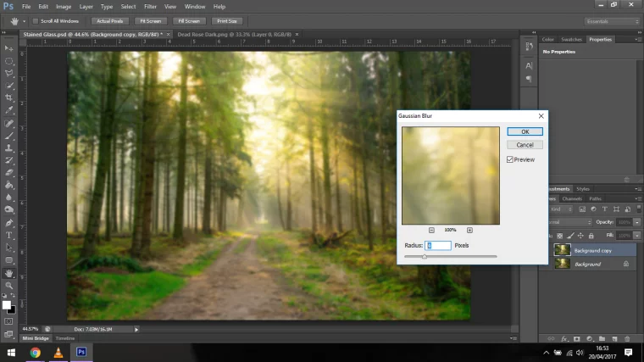Open the Layers panel flyout menu
The width and height of the screenshot is (644, 362).
click(638, 199)
